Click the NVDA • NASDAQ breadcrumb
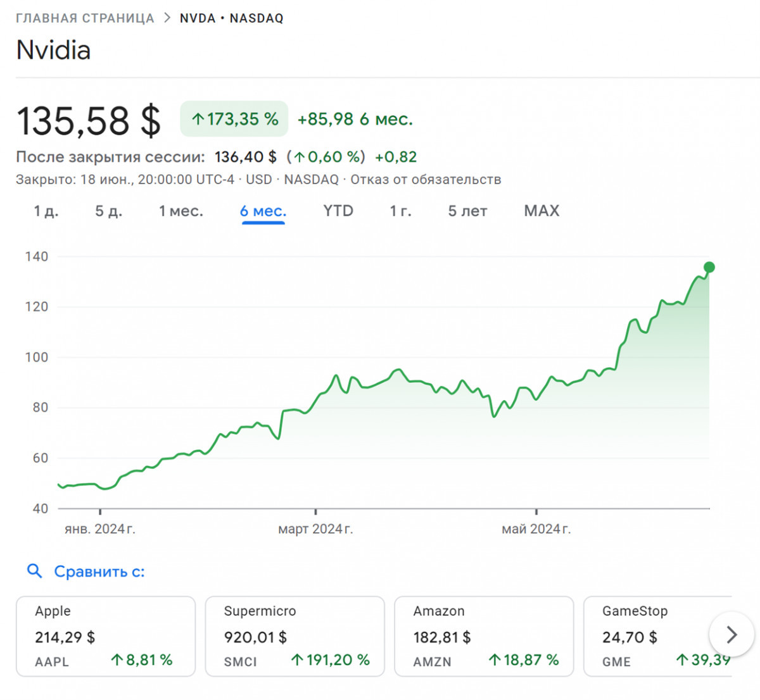760x700 pixels. 231,18
